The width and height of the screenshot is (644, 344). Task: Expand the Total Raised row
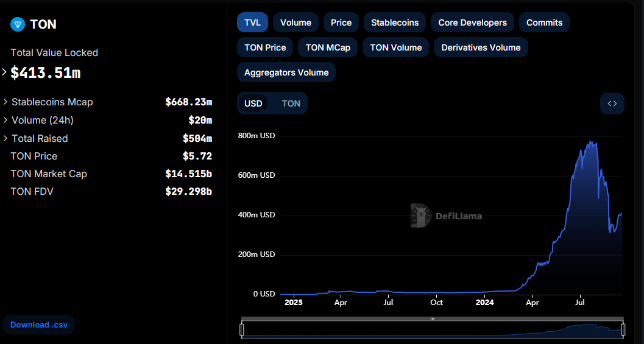(5, 138)
